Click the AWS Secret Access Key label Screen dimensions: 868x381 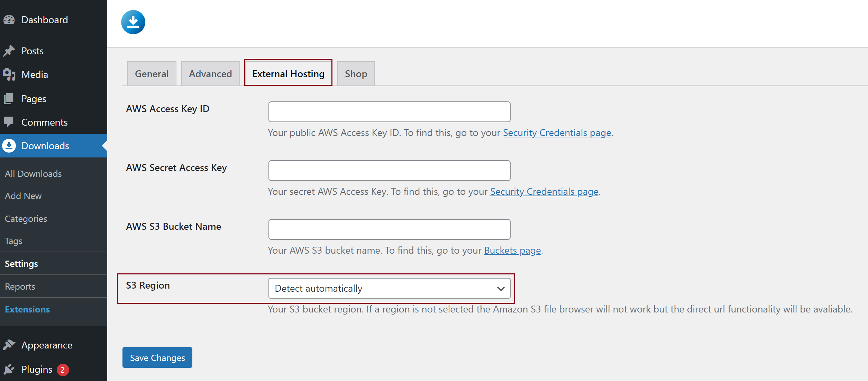pos(176,168)
